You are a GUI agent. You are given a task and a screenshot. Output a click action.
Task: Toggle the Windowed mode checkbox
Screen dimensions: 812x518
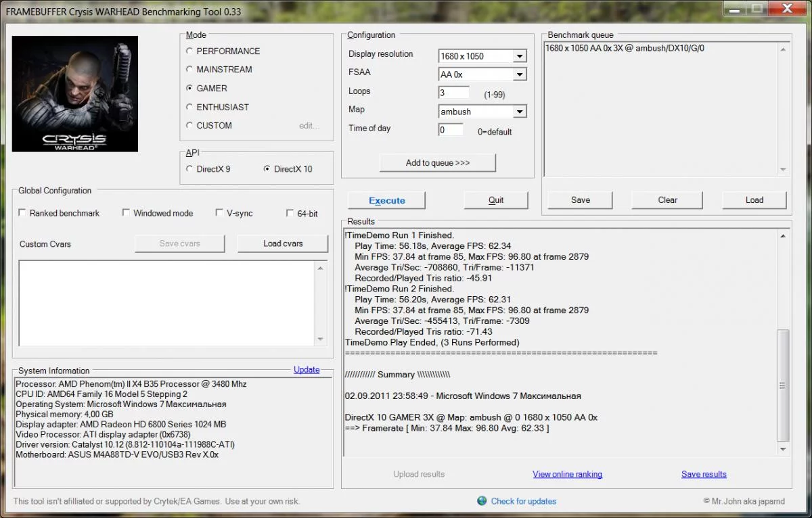[x=126, y=213]
